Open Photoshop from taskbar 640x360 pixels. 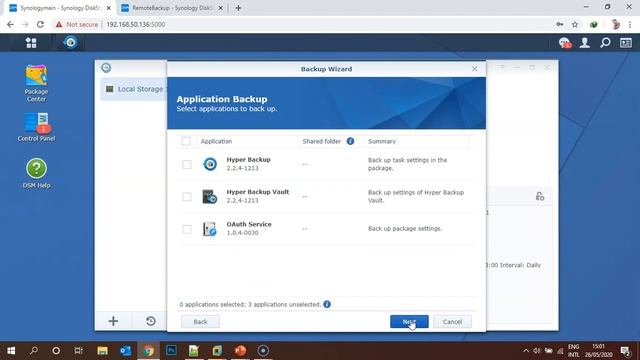pyautogui.click(x=171, y=351)
